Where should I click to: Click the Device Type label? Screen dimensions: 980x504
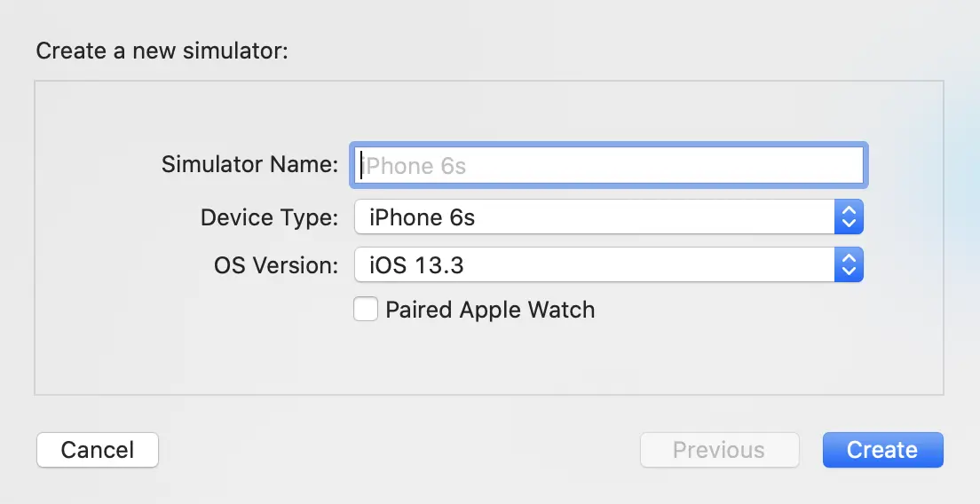pos(269,217)
